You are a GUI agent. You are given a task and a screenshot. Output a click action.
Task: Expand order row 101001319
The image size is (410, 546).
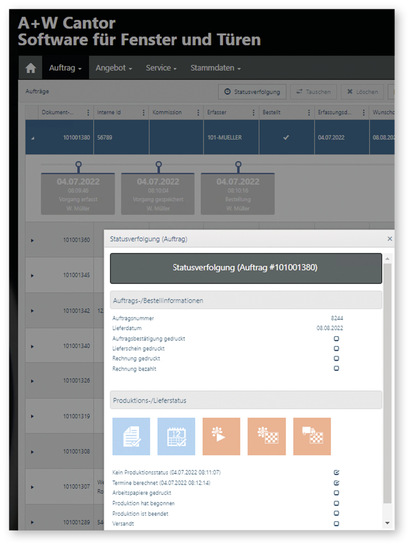pos(32,416)
